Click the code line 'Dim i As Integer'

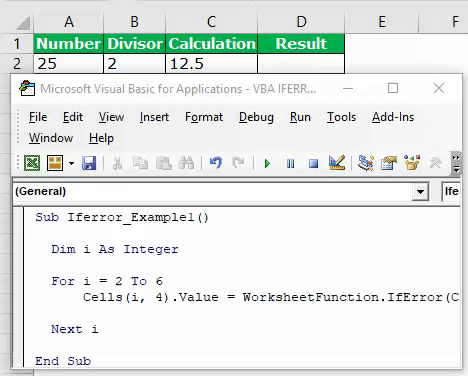point(115,249)
